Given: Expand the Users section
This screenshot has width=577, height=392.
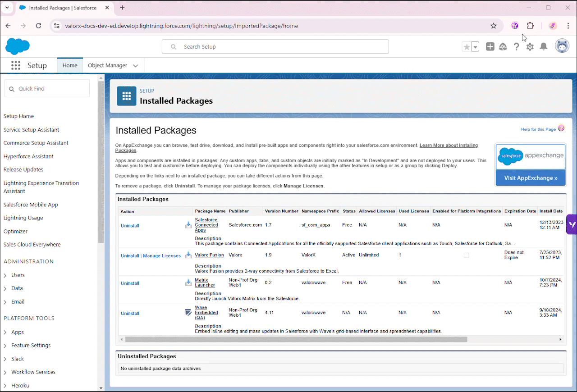Looking at the screenshot, I should pos(5,275).
